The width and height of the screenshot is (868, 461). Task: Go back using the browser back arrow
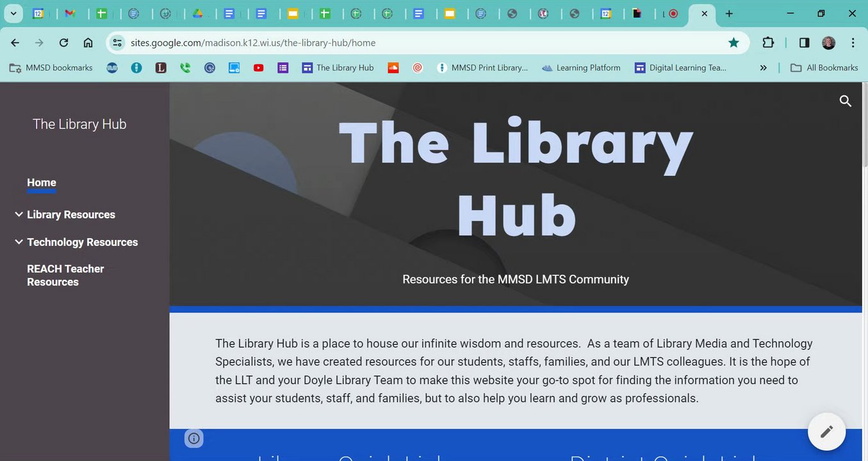click(15, 43)
